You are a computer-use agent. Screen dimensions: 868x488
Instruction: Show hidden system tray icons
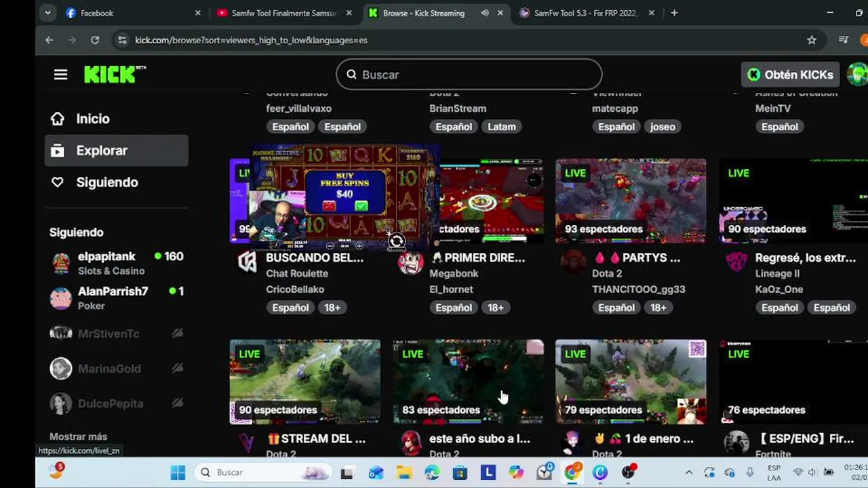[689, 472]
